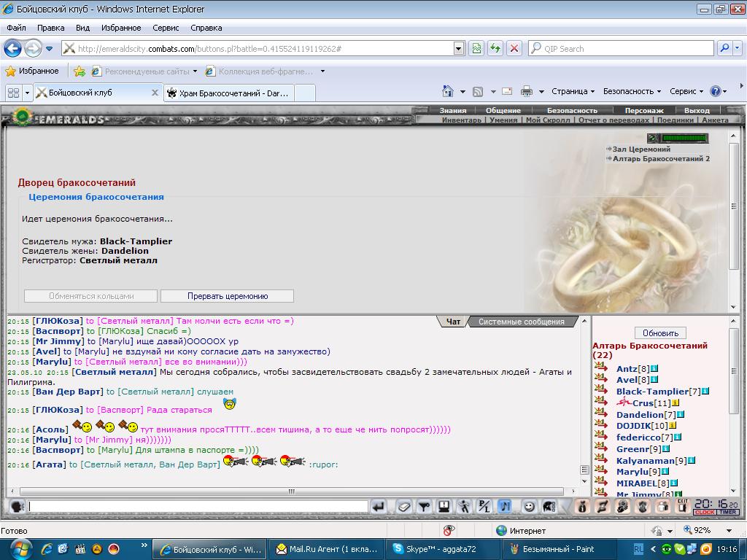Viewport: 747px width, 560px height.
Task: Open the Windows Start orb
Action: (x=20, y=549)
